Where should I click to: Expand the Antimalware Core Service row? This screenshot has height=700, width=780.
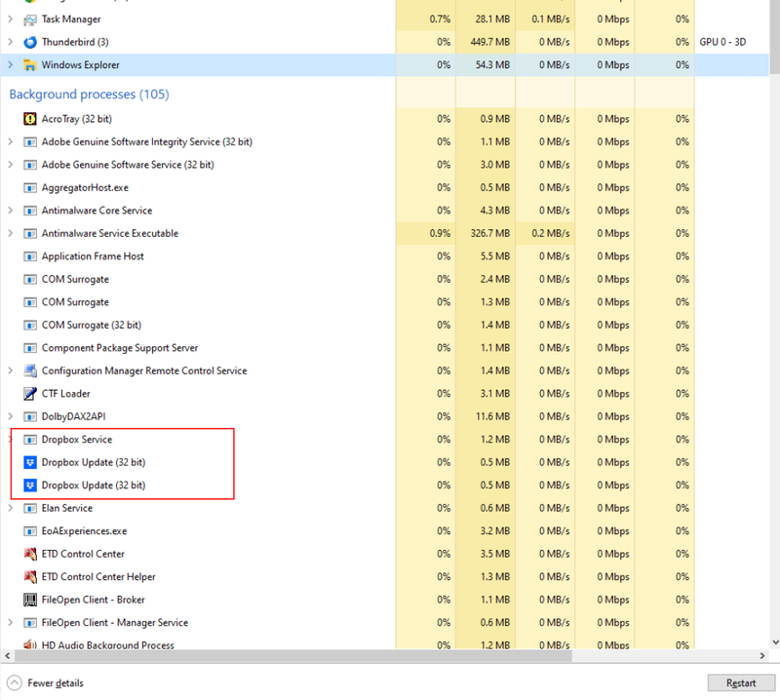[x=11, y=211]
